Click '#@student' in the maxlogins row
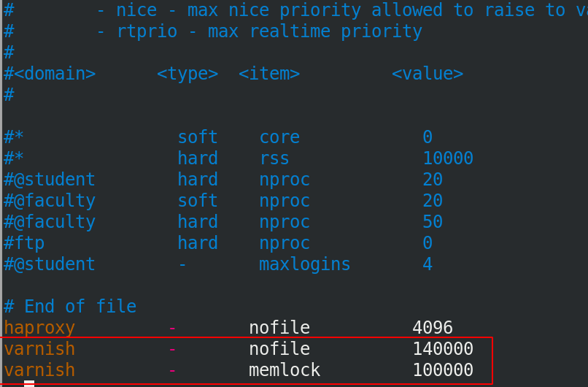The height and width of the screenshot is (387, 588). (49, 264)
